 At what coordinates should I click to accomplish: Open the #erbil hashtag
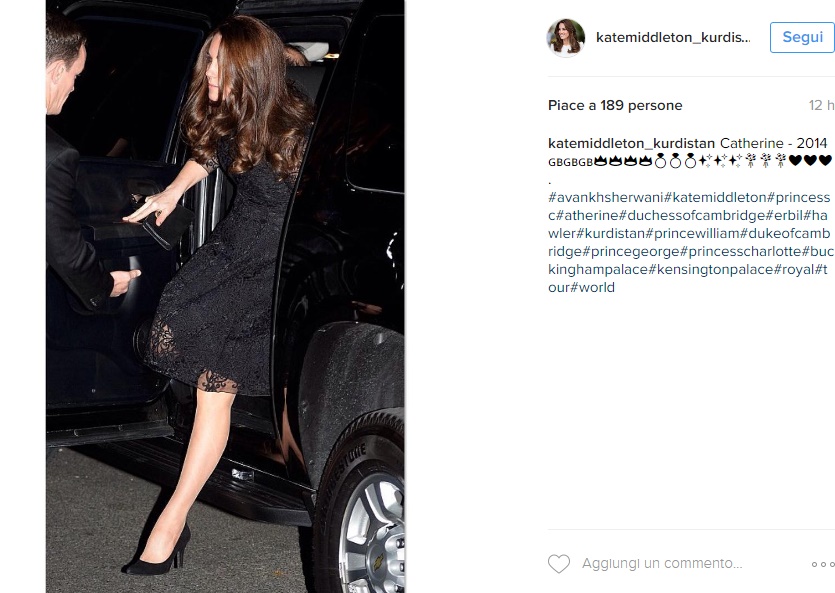point(784,216)
